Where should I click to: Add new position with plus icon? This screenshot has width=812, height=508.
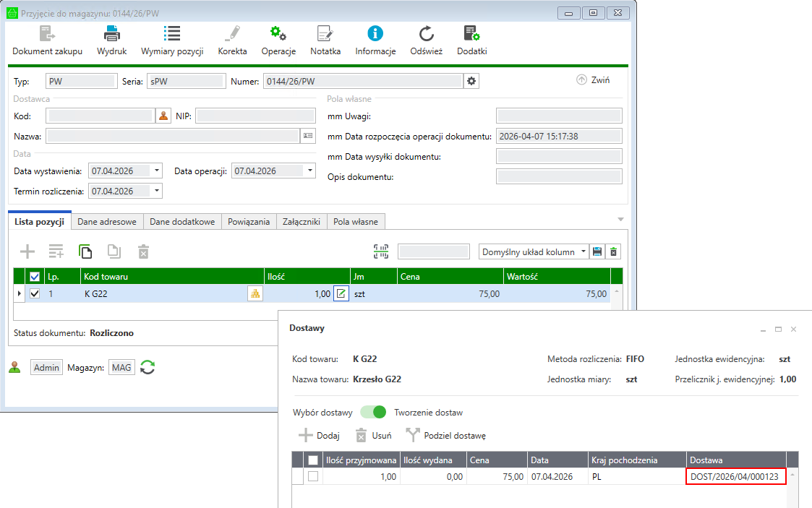pos(27,252)
